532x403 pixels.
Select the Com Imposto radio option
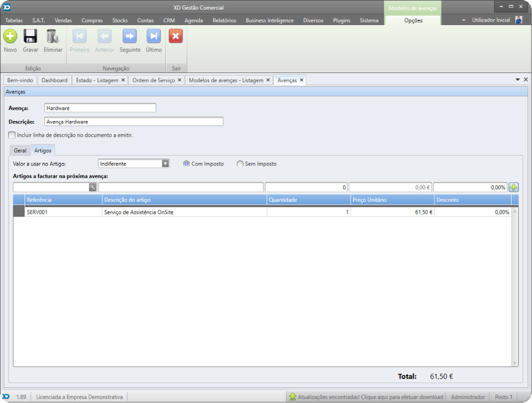click(x=187, y=163)
